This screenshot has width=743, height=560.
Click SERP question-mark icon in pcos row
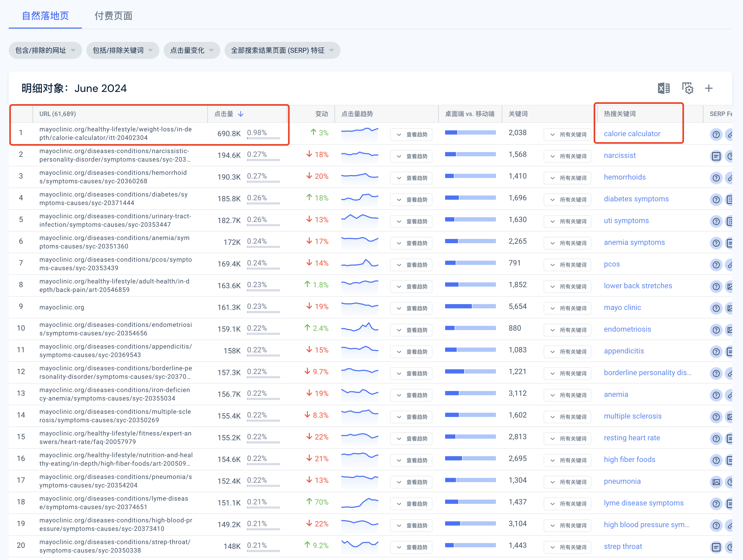tap(716, 265)
